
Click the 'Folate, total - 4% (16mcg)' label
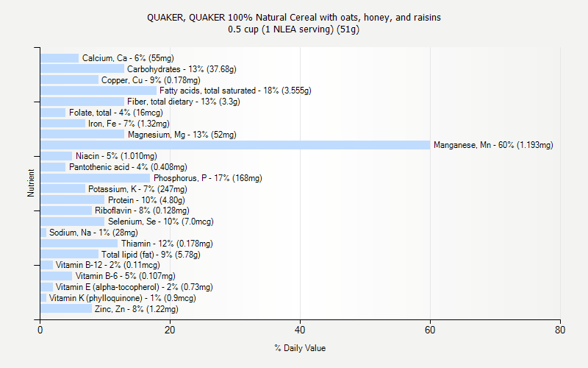pos(116,113)
